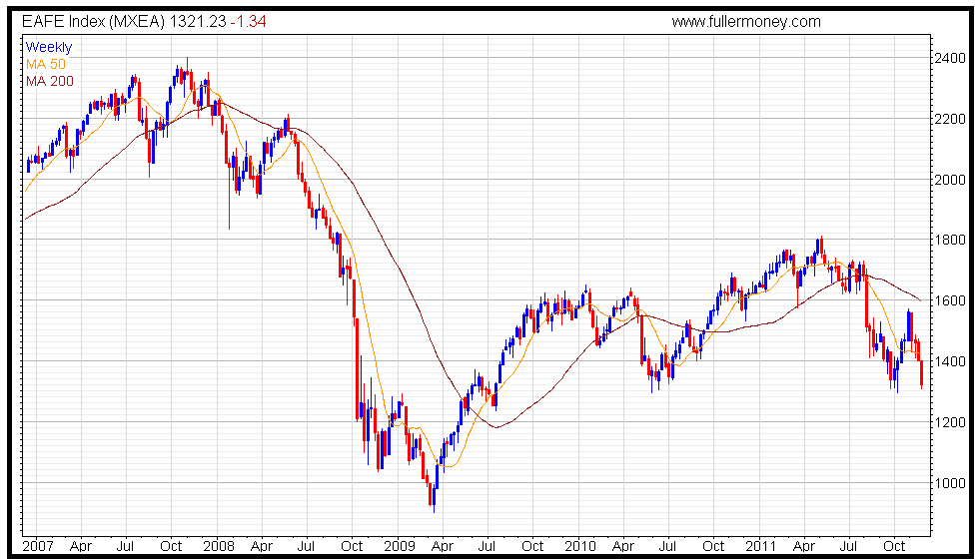This screenshot has height=560, width=977.
Task: Click the Apr label between 2010 and 2011
Action: tap(623, 546)
